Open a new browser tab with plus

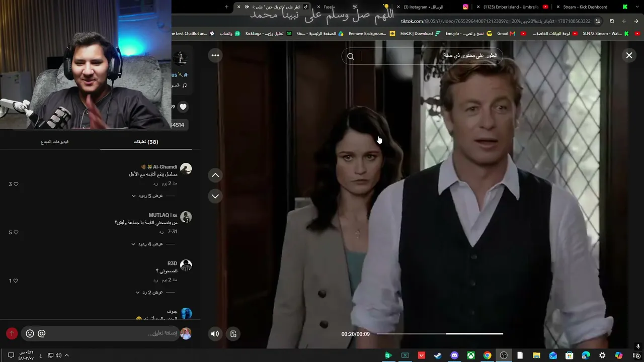click(x=226, y=7)
